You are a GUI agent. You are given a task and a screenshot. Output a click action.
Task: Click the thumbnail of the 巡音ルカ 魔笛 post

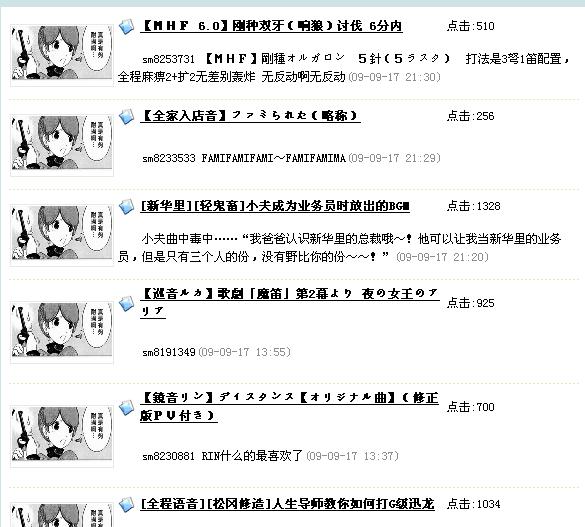coord(62,332)
